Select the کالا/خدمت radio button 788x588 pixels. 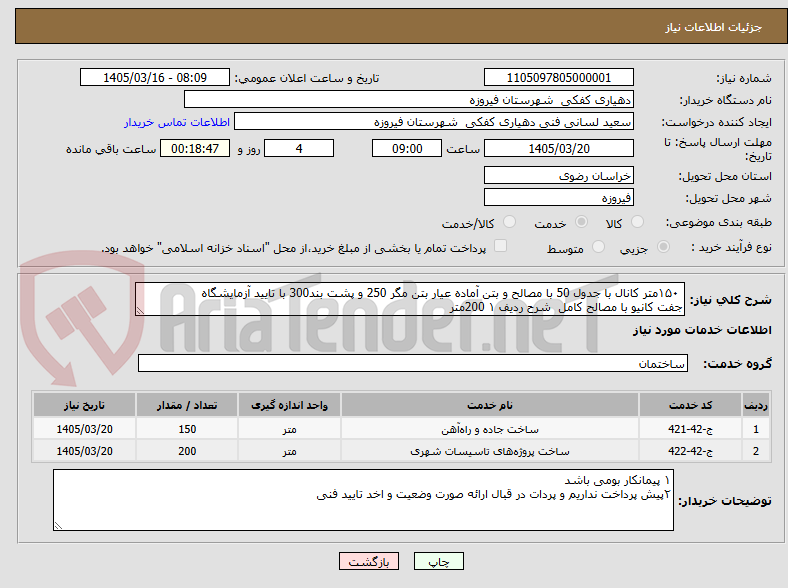pyautogui.click(x=509, y=222)
